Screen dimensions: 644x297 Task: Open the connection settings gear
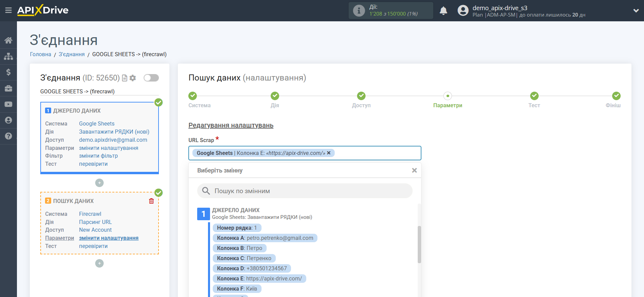coord(133,78)
